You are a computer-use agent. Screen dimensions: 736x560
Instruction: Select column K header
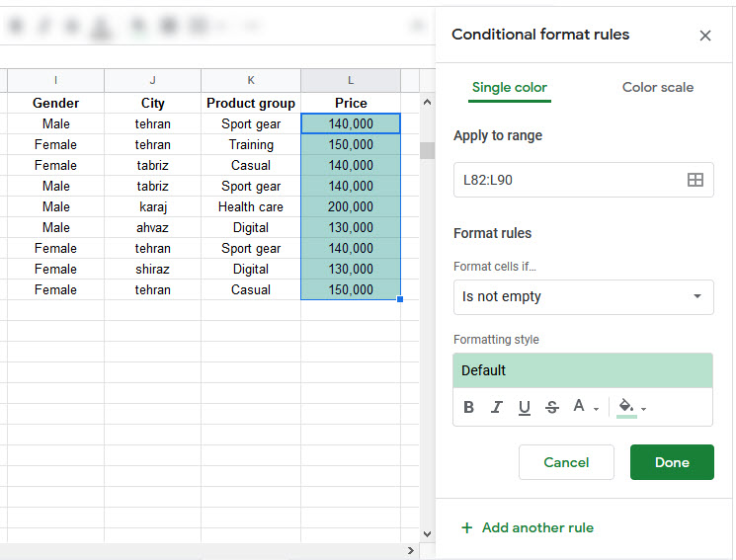tap(251, 80)
